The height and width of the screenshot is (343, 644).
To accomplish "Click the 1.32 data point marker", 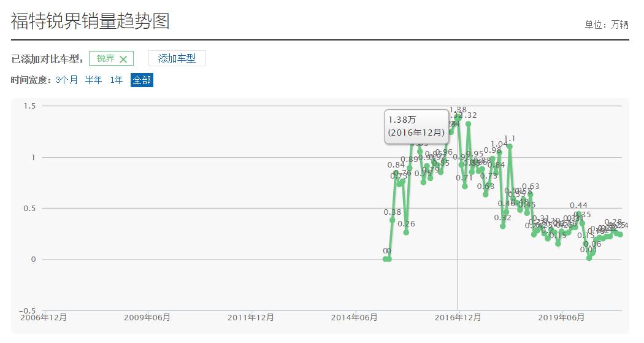I will 468,124.
